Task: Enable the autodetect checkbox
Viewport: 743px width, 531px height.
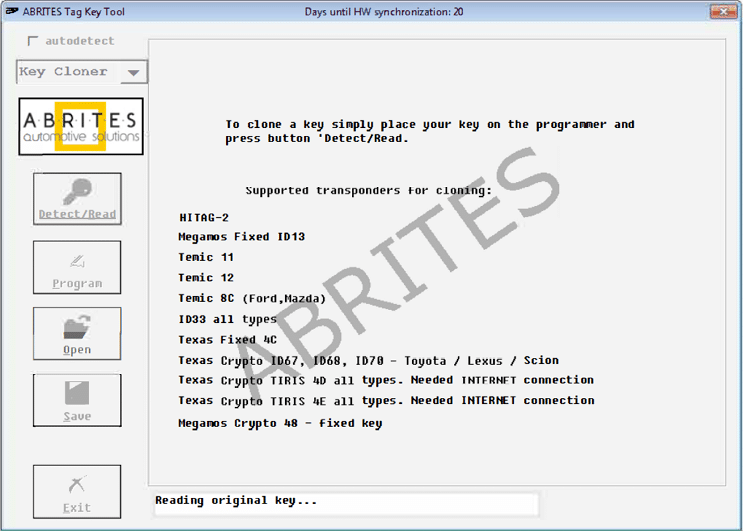Action: [x=33, y=41]
